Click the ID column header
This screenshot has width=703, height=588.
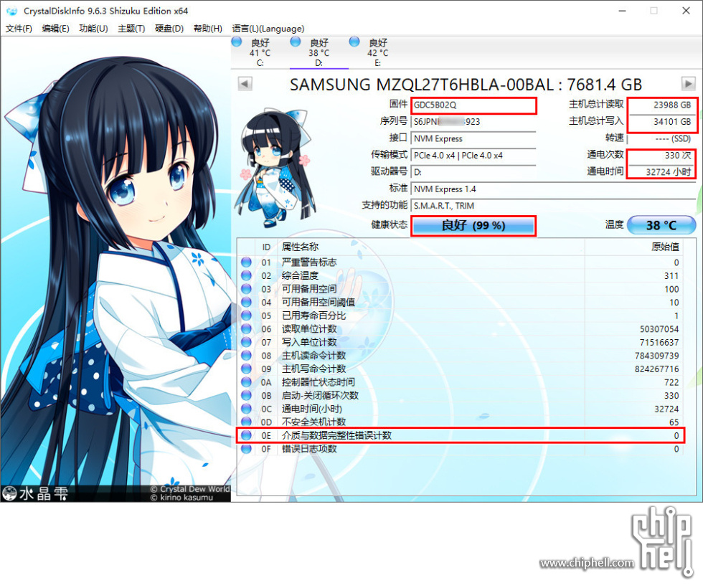pos(266,247)
